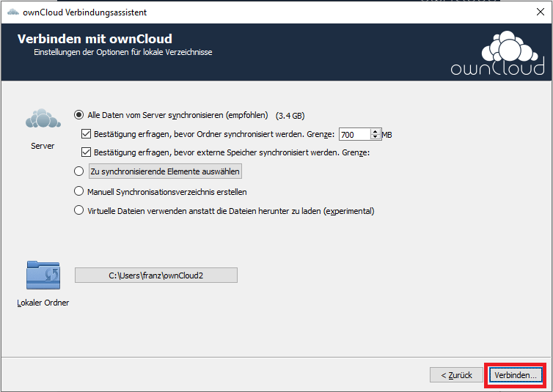Click the ownCloud logo in header
Viewport: 553px width, 392px height.
pyautogui.click(x=498, y=53)
